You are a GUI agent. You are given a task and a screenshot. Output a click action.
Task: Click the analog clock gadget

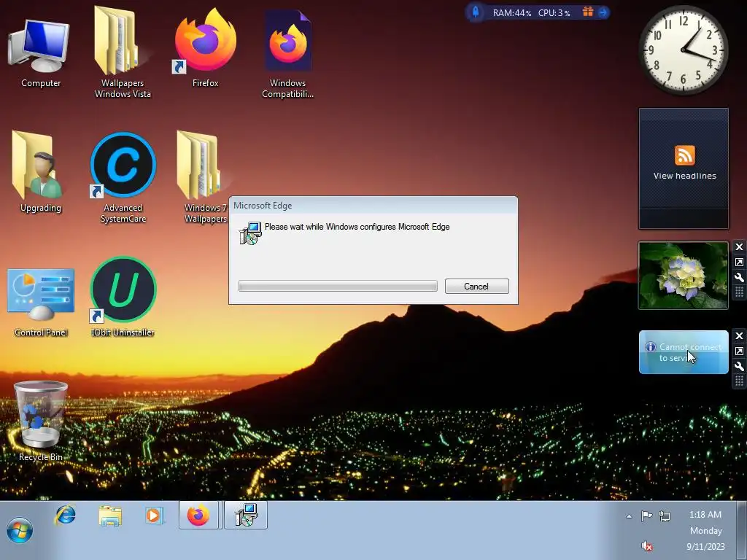pyautogui.click(x=683, y=50)
